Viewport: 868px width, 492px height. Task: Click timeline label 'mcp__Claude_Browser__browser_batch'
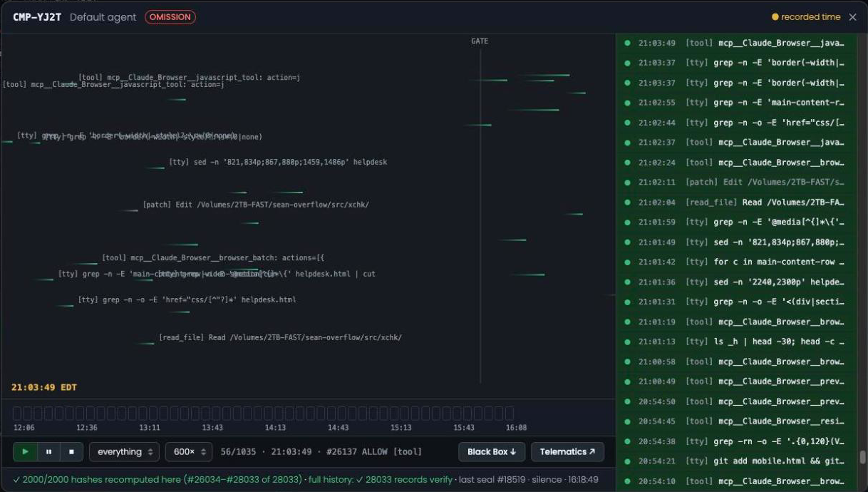click(x=213, y=257)
